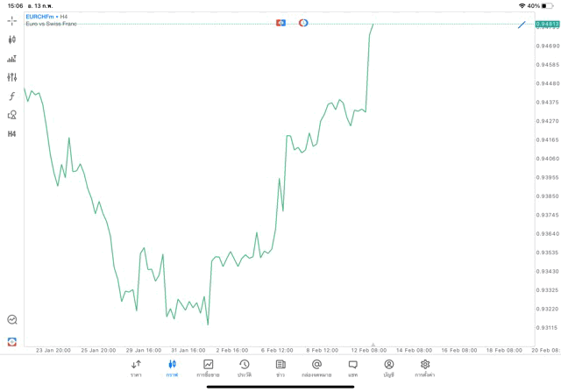Open the function indicator icon
The image size is (561, 392).
pyautogui.click(x=11, y=96)
